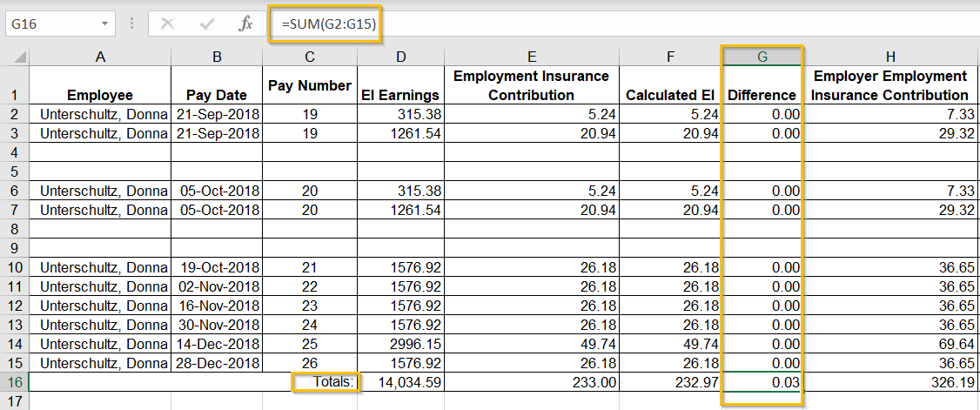980x410 pixels.
Task: Select EI Earnings cell 2996.15
Action: pos(400,344)
